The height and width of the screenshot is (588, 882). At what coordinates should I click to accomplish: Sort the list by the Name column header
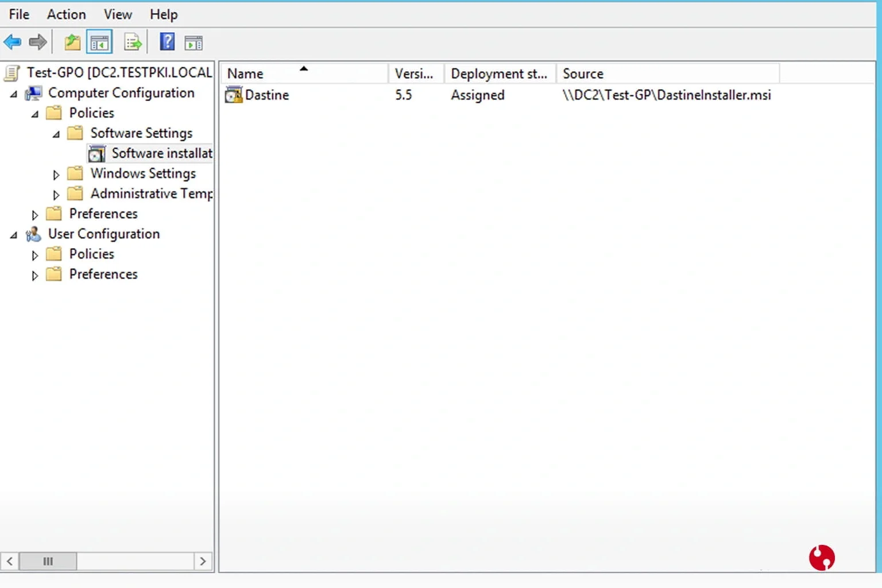(304, 73)
